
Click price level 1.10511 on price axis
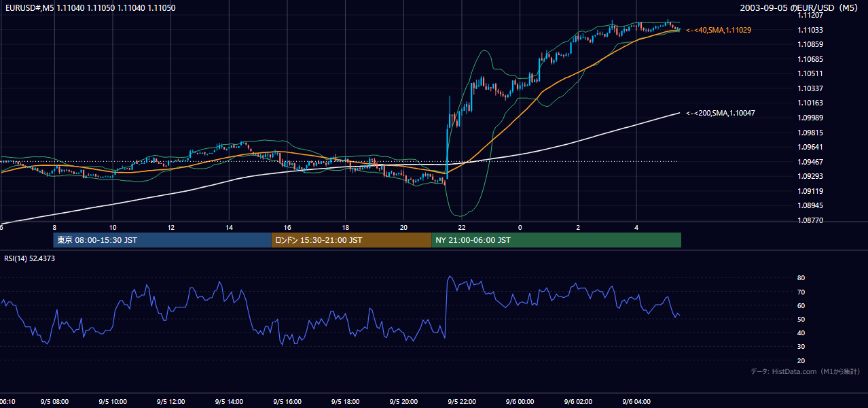[x=810, y=73]
